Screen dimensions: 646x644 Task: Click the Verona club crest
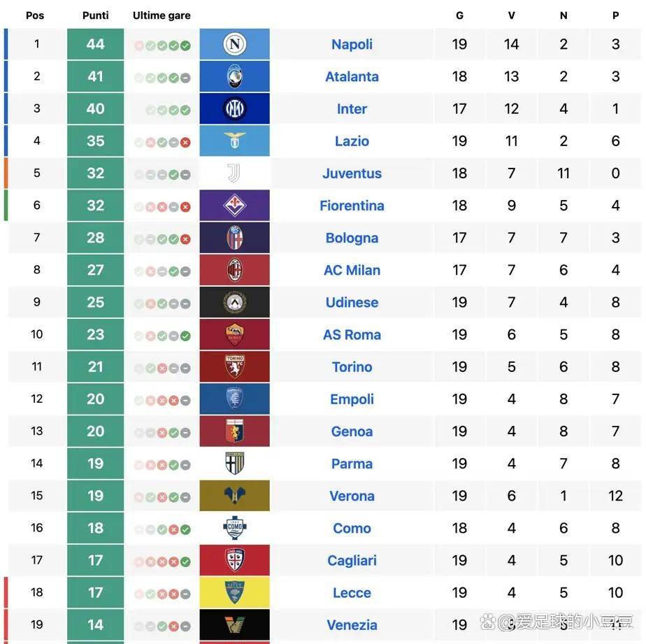(x=234, y=496)
